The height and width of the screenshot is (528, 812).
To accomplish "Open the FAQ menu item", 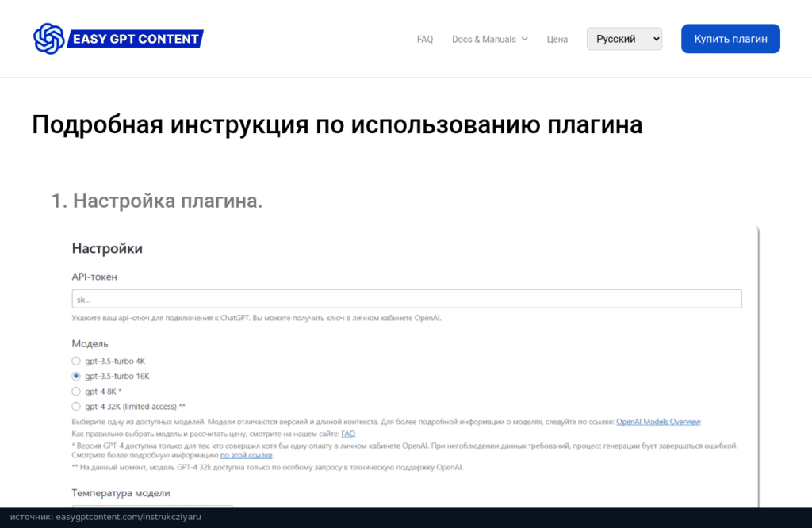I will [425, 40].
